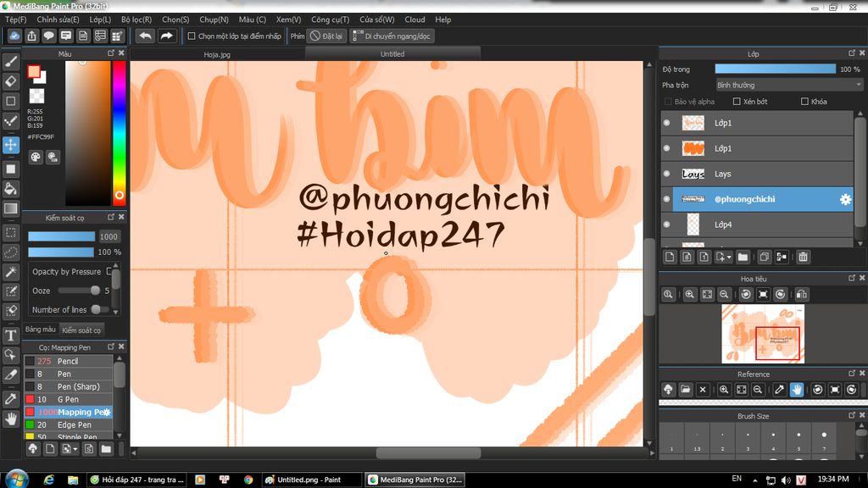The image size is (868, 488).
Task: Select the Gradient tool
Action: tap(10, 208)
